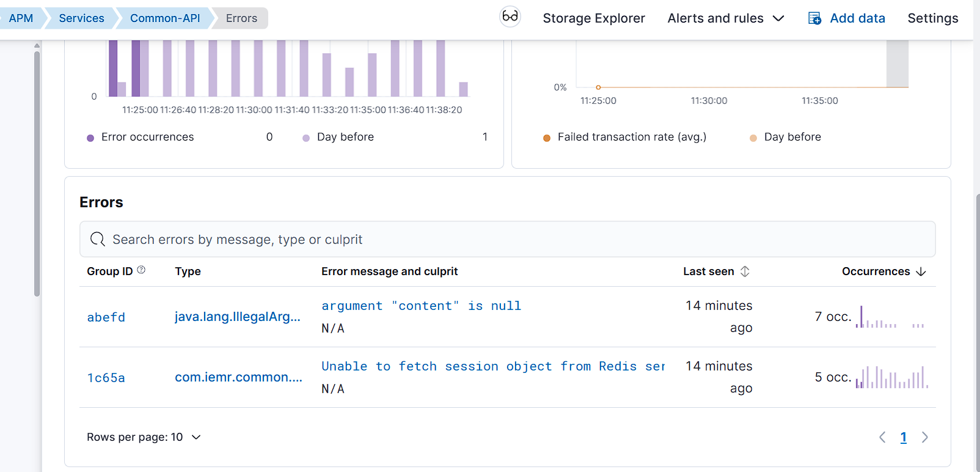Open error group abefd
This screenshot has width=980, height=472.
pyautogui.click(x=106, y=317)
